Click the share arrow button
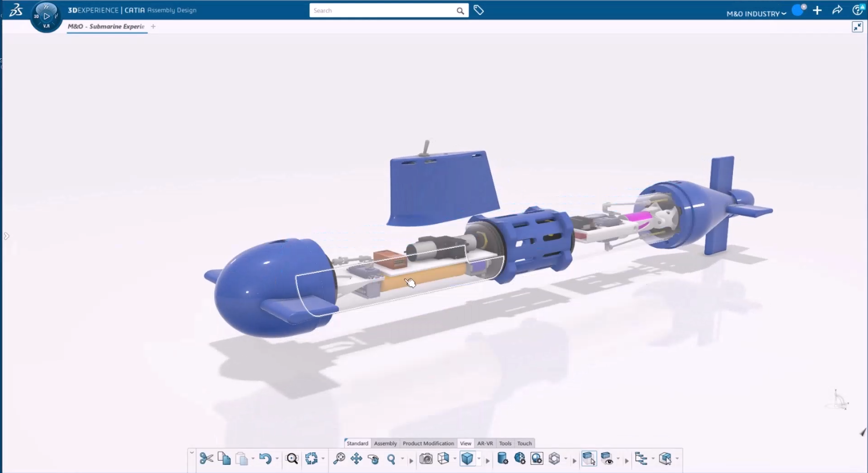Image resolution: width=868 pixels, height=473 pixels. 837,10
